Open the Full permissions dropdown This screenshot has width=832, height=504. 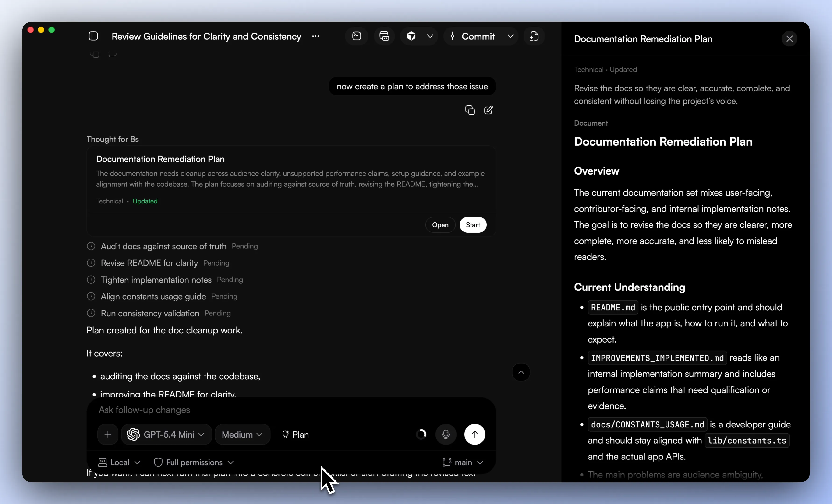coord(194,462)
